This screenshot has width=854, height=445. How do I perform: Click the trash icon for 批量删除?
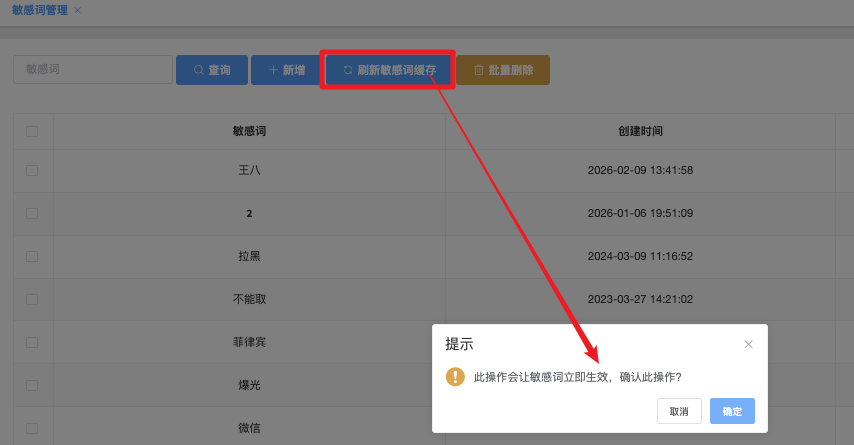point(479,70)
